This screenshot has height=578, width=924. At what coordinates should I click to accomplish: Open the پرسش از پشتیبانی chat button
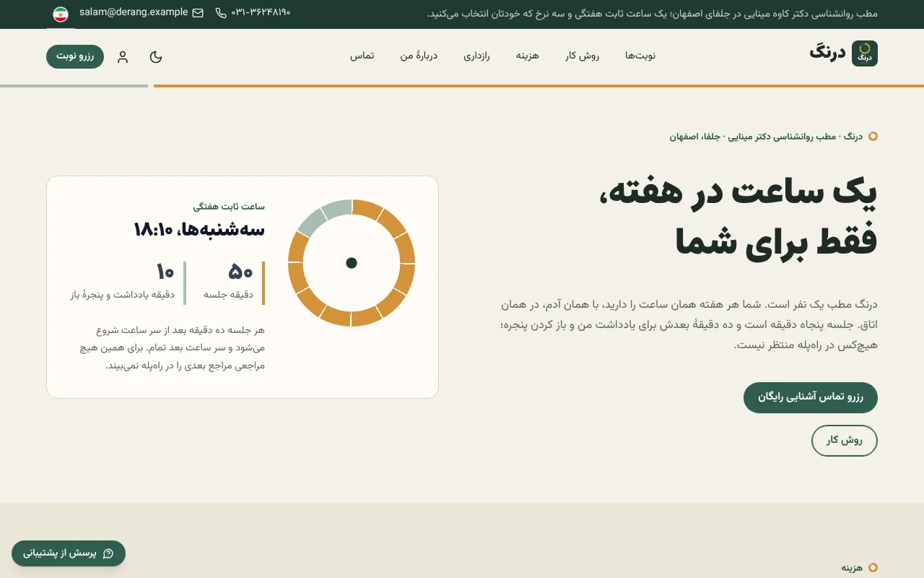click(x=69, y=553)
